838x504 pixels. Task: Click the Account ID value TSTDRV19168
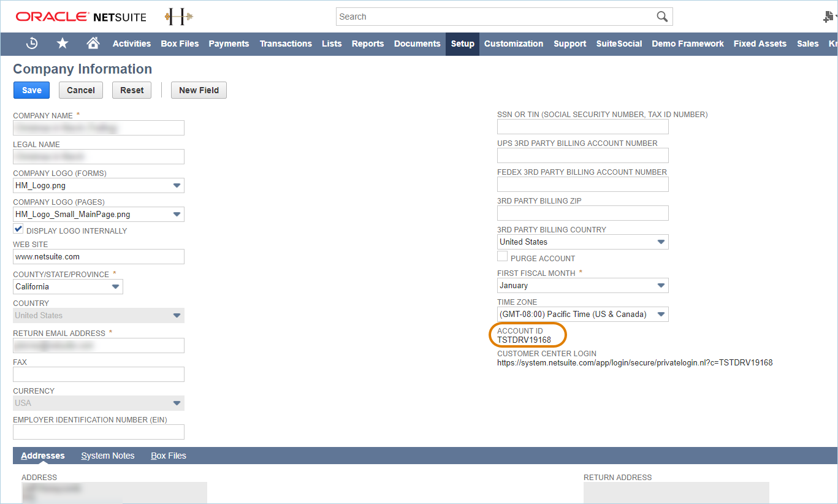524,340
